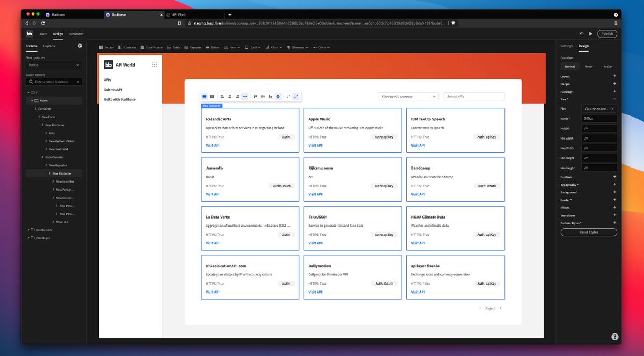Switch to the Layouts tab

click(49, 46)
